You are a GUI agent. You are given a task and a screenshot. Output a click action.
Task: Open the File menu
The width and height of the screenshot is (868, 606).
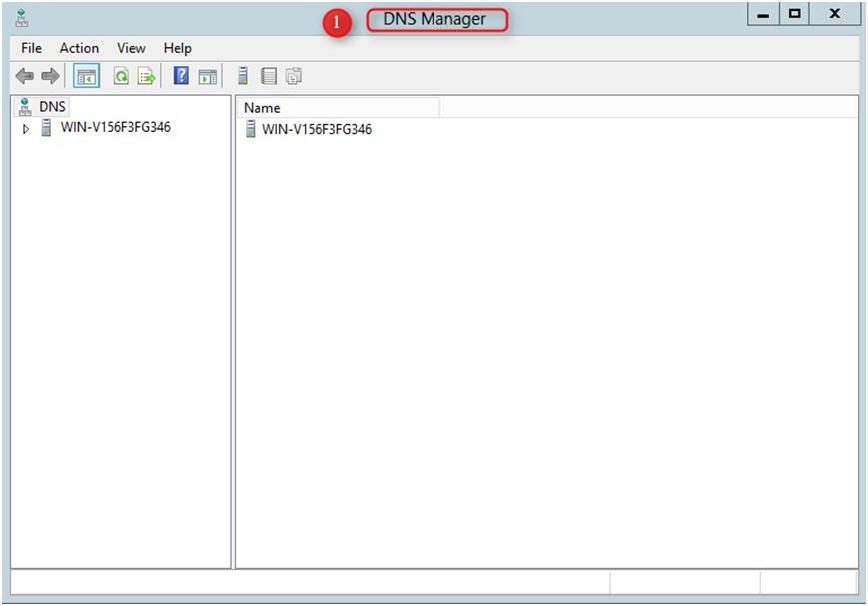pyautogui.click(x=31, y=48)
